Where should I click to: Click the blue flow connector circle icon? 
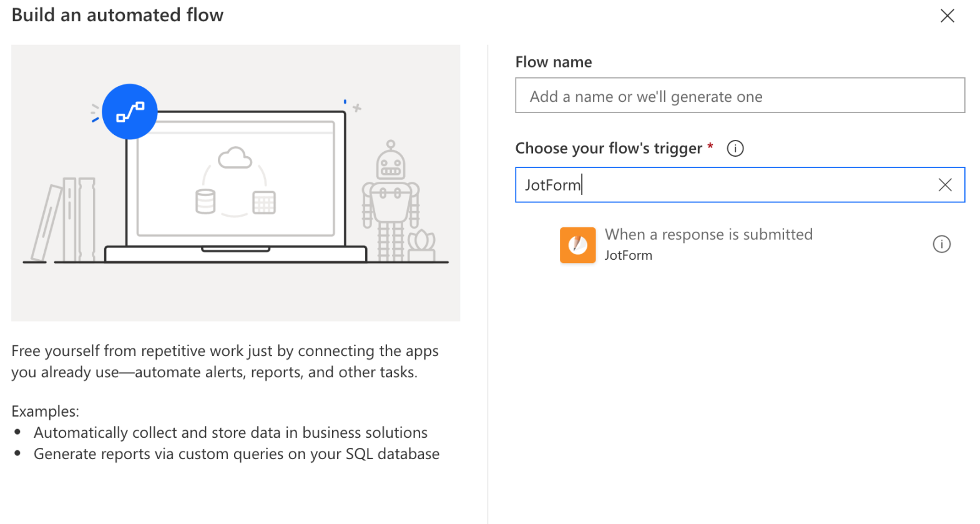130,112
